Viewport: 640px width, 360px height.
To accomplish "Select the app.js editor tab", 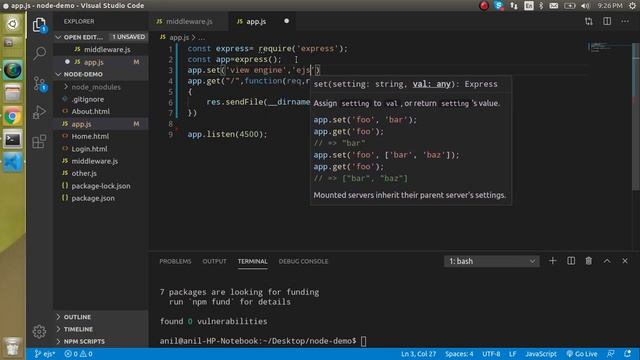I will point(256,22).
